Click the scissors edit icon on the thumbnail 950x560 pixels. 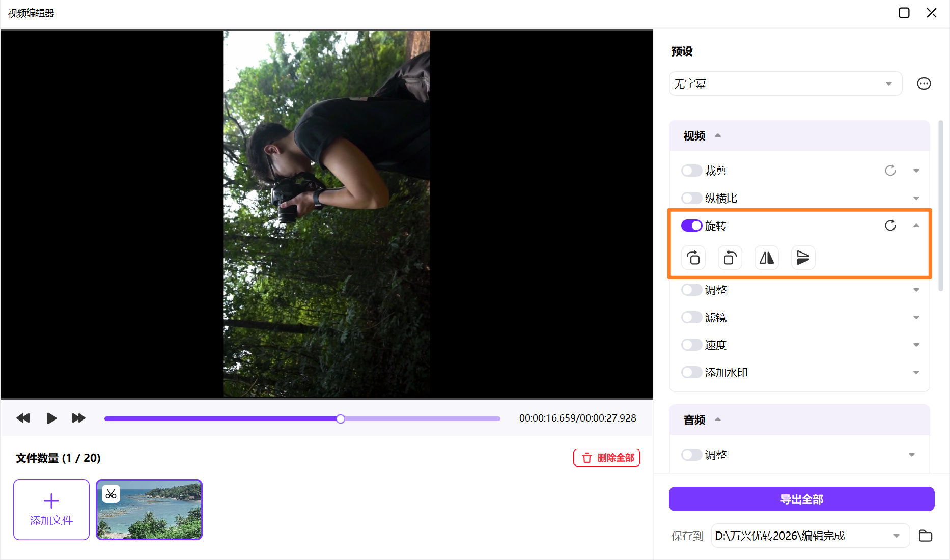pyautogui.click(x=110, y=493)
